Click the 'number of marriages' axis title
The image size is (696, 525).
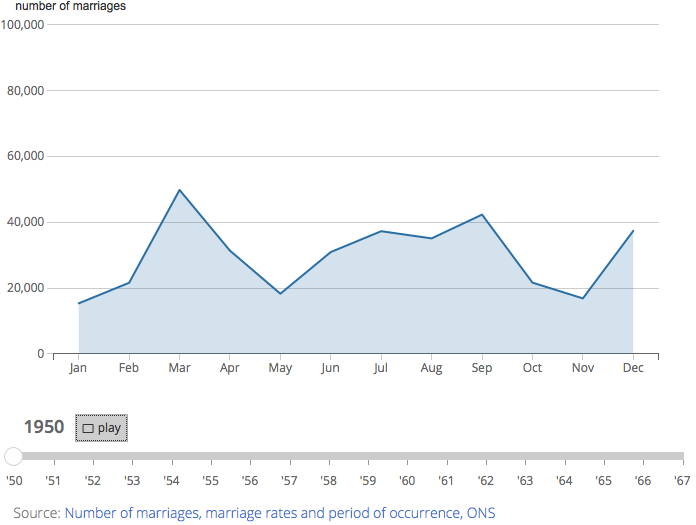[71, 6]
